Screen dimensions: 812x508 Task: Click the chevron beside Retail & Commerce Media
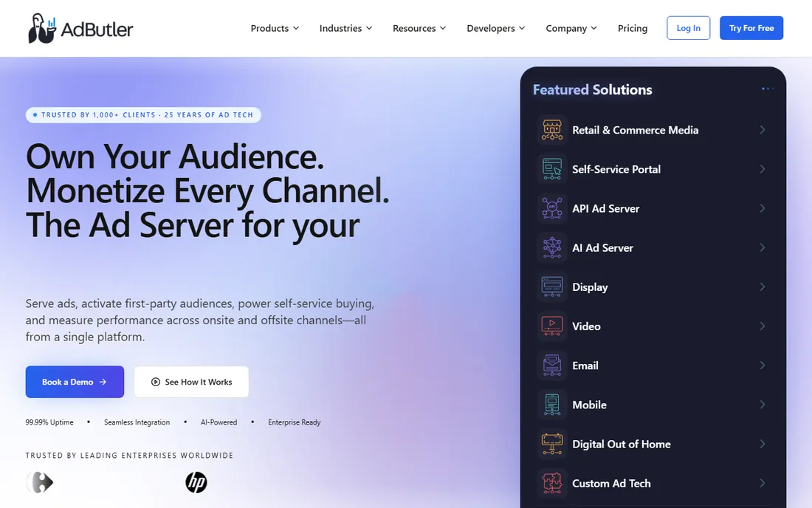763,130
